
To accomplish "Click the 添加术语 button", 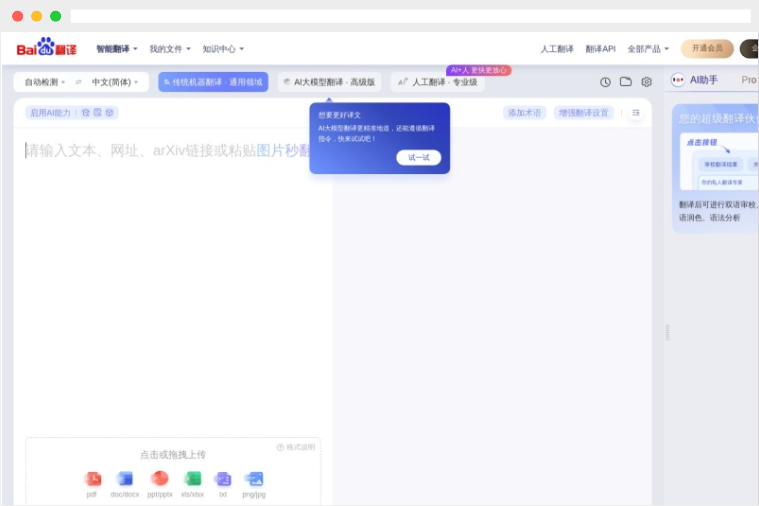I will 524,113.
